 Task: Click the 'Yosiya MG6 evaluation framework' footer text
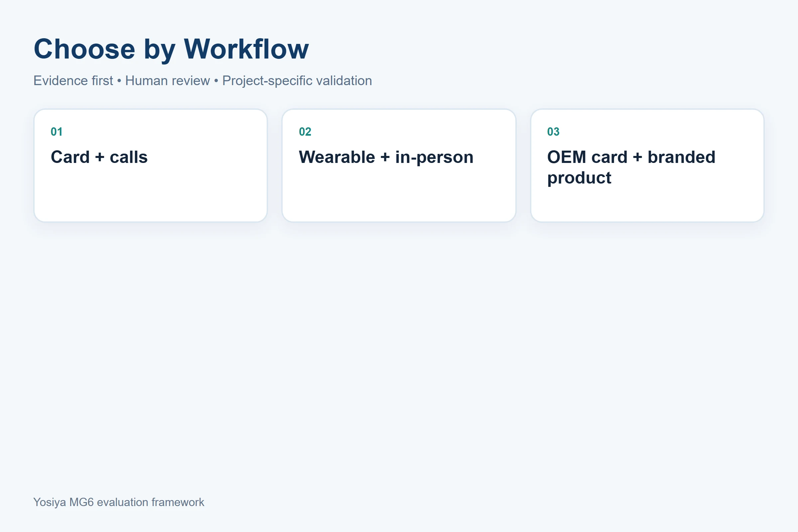click(119, 502)
